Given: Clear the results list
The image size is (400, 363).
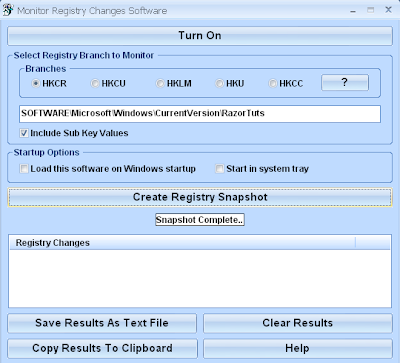Looking at the screenshot, I should pyautogui.click(x=298, y=323).
